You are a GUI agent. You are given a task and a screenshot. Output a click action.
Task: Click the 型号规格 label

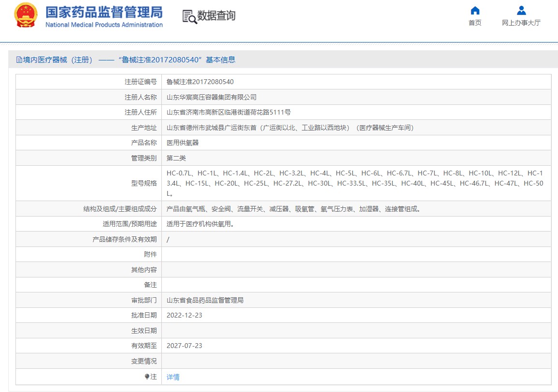[144, 183]
